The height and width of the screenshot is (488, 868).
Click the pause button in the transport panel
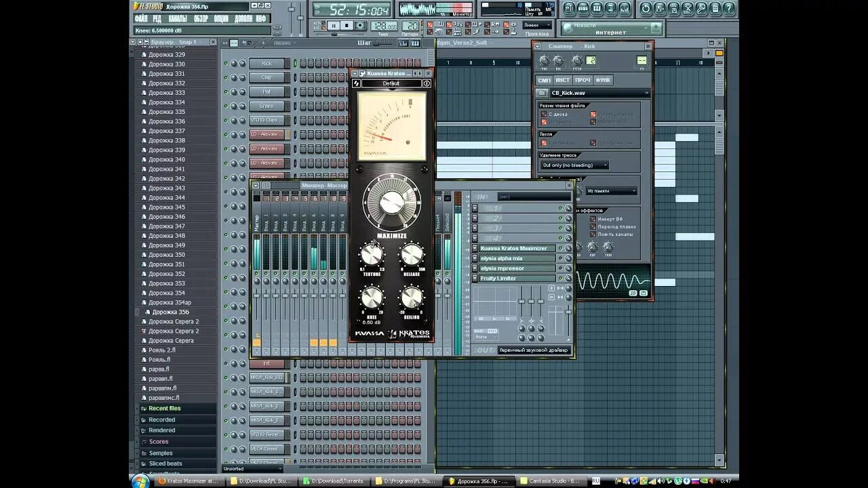click(x=333, y=25)
